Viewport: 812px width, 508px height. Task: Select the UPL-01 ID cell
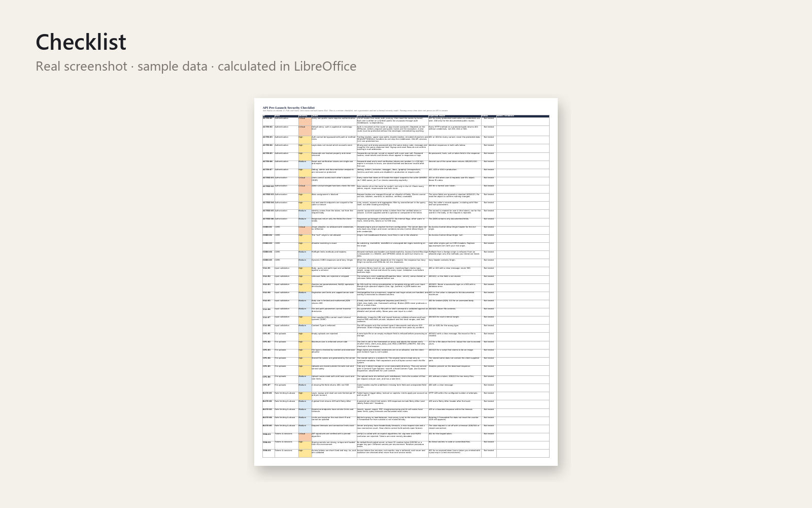coord(268,336)
